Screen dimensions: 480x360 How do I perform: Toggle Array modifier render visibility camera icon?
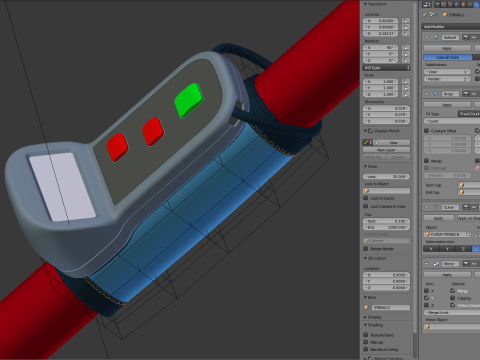point(466,94)
